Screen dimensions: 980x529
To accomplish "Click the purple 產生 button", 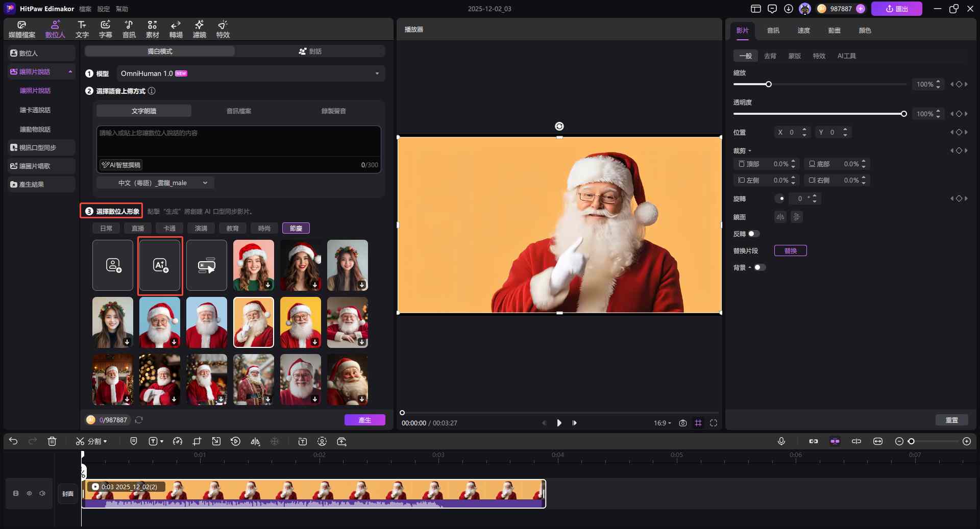I will pyautogui.click(x=364, y=420).
